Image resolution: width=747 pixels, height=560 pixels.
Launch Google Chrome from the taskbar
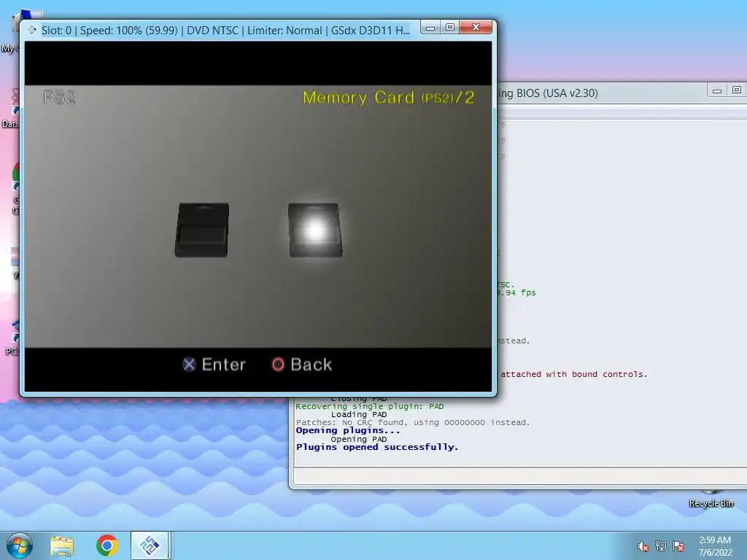(x=107, y=545)
